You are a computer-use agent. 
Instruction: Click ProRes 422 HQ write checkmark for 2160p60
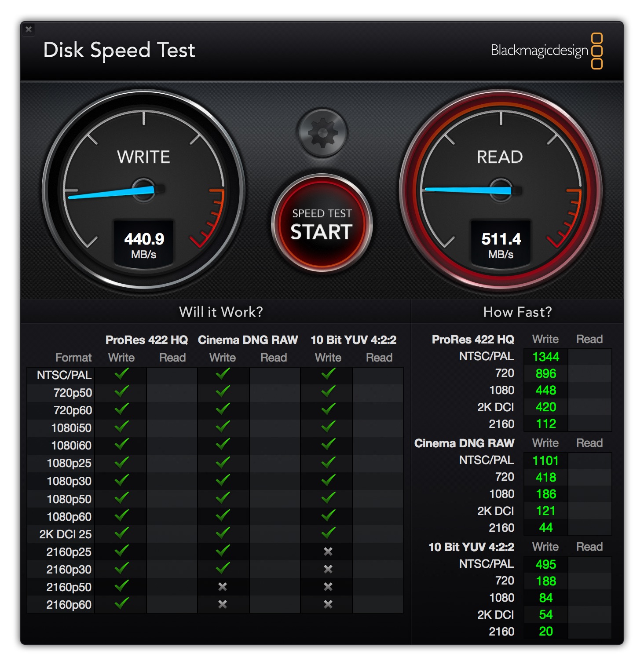121,603
